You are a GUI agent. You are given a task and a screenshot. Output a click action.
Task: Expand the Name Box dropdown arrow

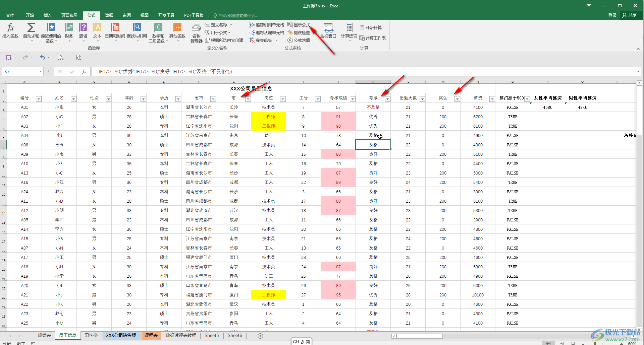pyautogui.click(x=40, y=71)
